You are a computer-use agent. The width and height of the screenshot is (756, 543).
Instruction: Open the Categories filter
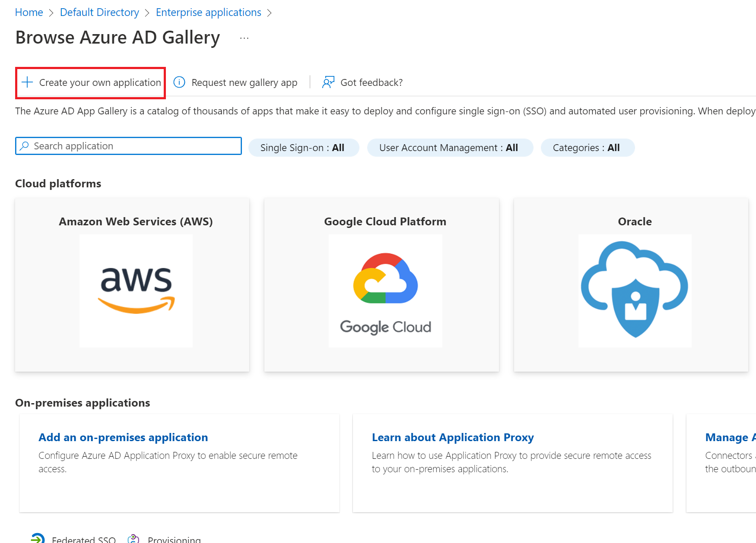[588, 148]
